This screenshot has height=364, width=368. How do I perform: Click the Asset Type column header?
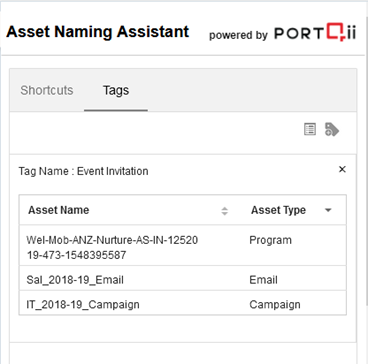278,210
